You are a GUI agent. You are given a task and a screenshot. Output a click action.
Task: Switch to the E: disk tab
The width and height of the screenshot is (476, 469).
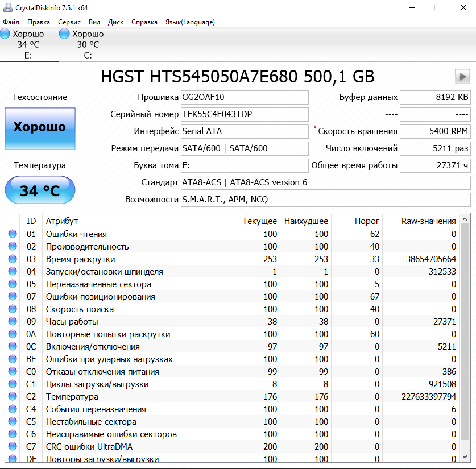coord(28,44)
